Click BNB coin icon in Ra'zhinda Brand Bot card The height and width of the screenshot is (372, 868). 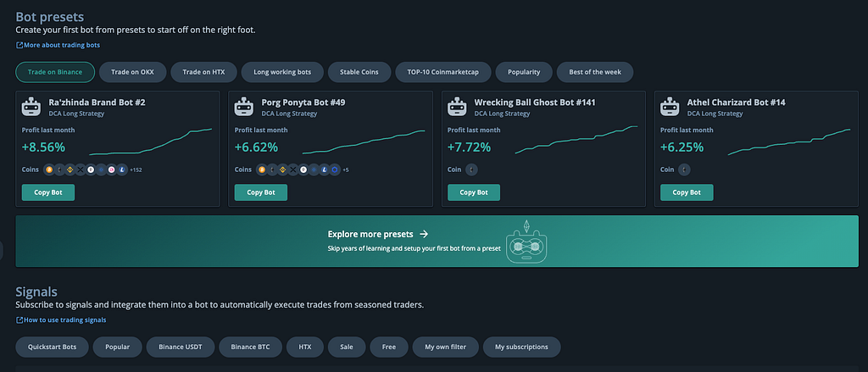point(70,170)
